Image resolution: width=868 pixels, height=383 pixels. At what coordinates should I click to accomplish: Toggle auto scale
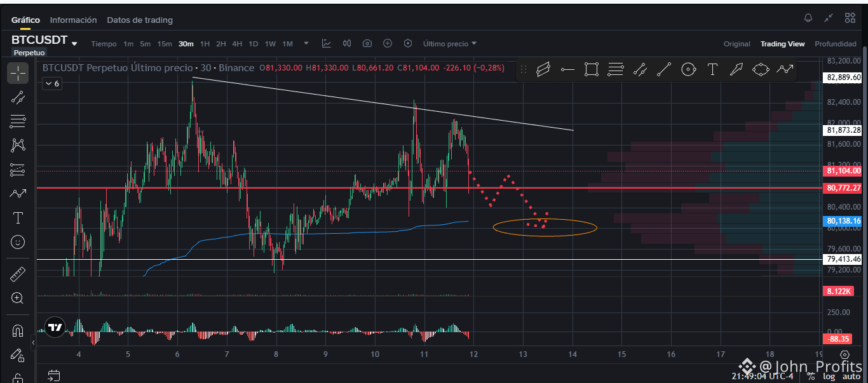click(851, 376)
